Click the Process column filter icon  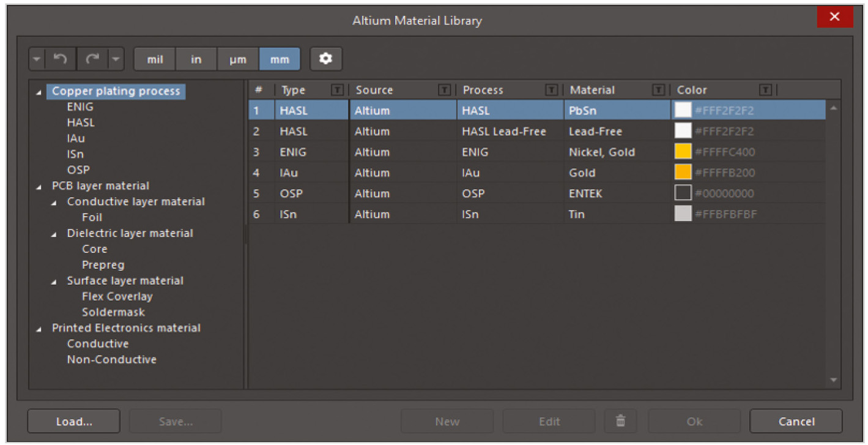(x=552, y=90)
